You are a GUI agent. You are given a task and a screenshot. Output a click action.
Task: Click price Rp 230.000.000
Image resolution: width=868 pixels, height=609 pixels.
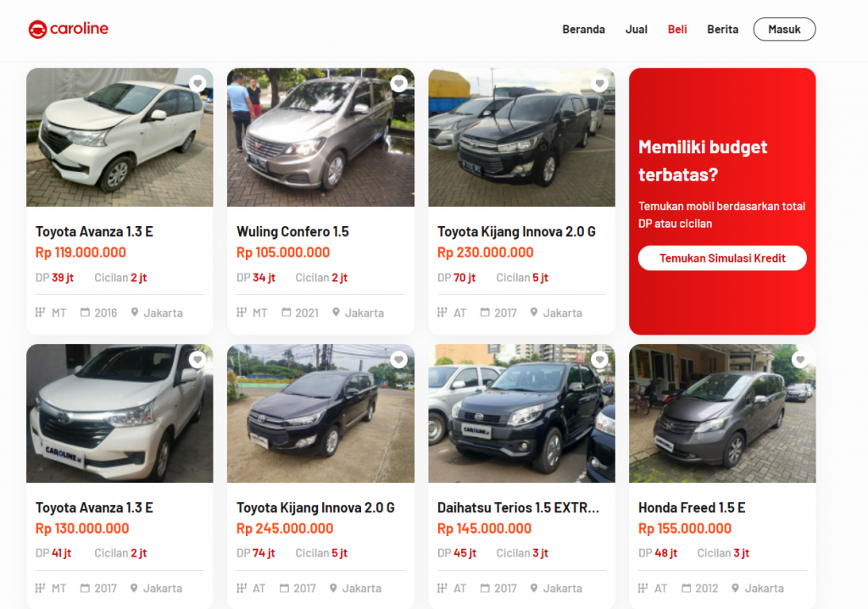tap(486, 252)
